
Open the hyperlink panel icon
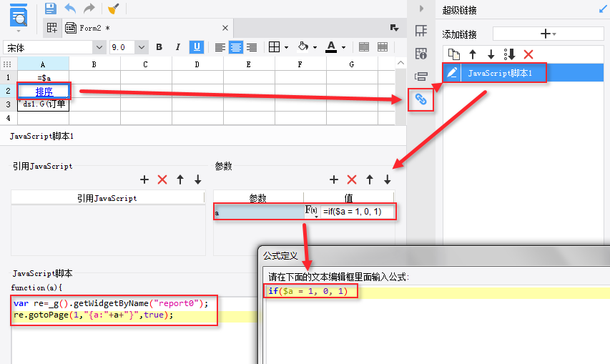pyautogui.click(x=421, y=99)
